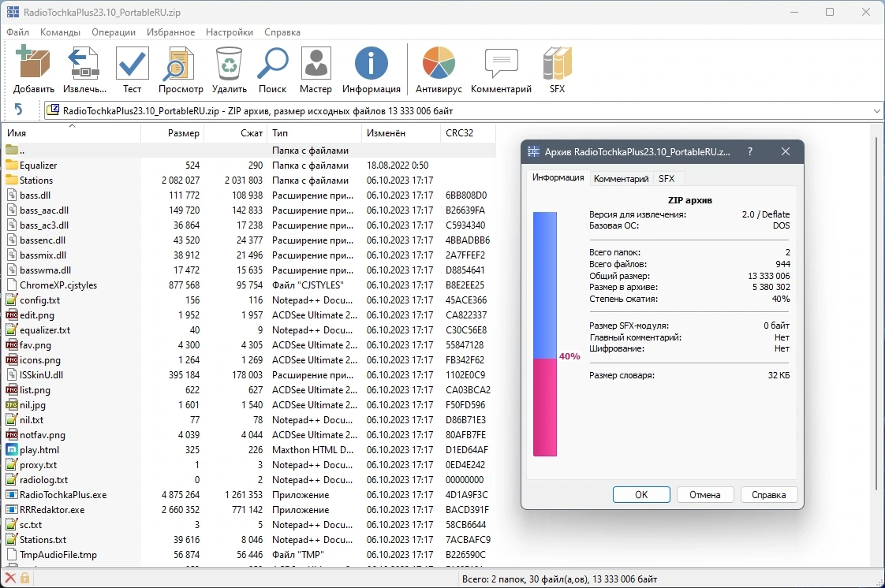Click the up-one-level arrow beside address bar
Image resolution: width=885 pixels, height=588 pixels.
tap(19, 110)
